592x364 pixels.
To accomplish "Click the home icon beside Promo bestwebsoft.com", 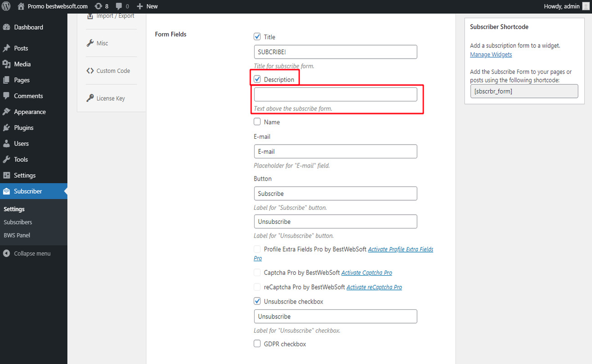I will pos(21,6).
